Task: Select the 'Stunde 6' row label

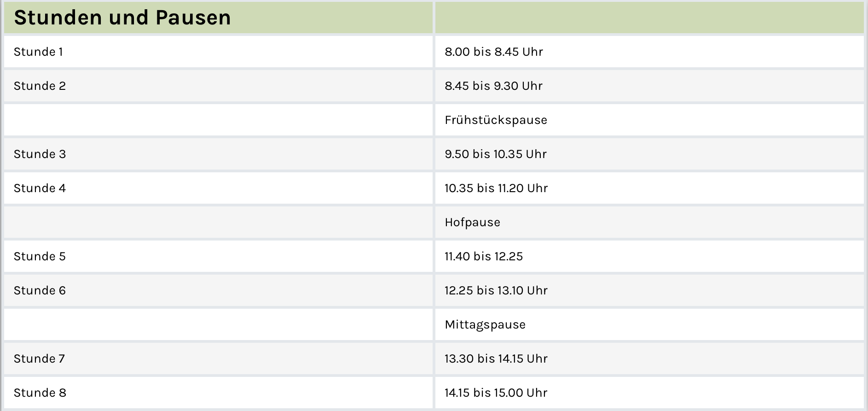Action: (40, 290)
